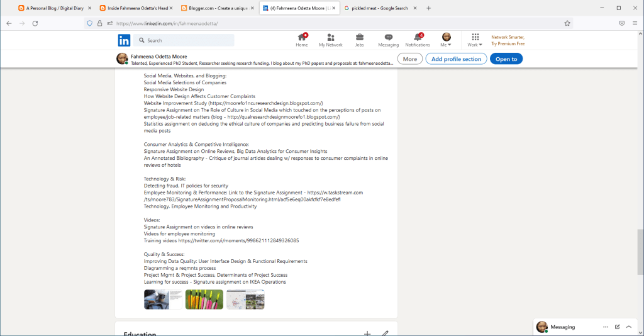Expand the Work apps dropdown
The image size is (644, 336).
475,41
